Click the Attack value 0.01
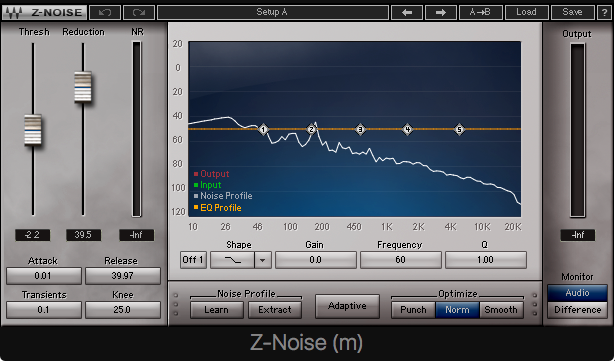615x361 pixels. (44, 276)
